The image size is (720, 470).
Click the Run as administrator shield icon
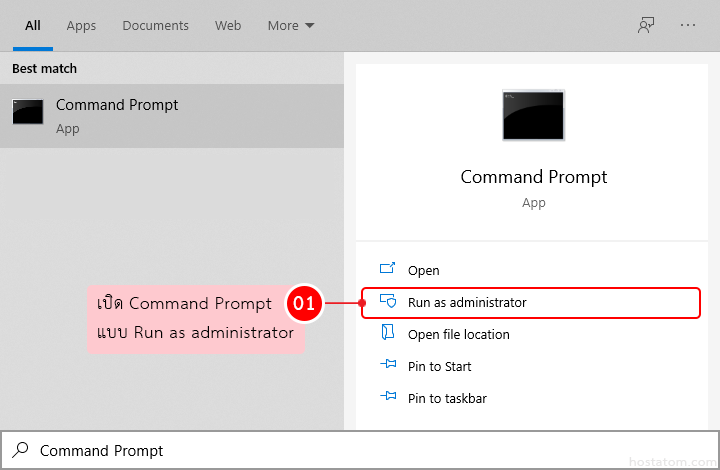[x=389, y=302]
